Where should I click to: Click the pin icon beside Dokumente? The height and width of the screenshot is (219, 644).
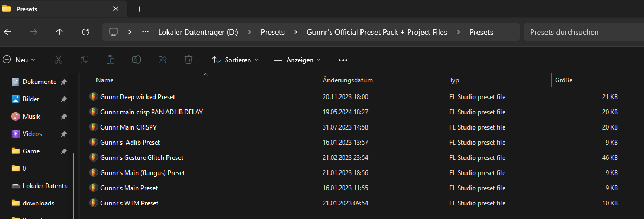(63, 82)
